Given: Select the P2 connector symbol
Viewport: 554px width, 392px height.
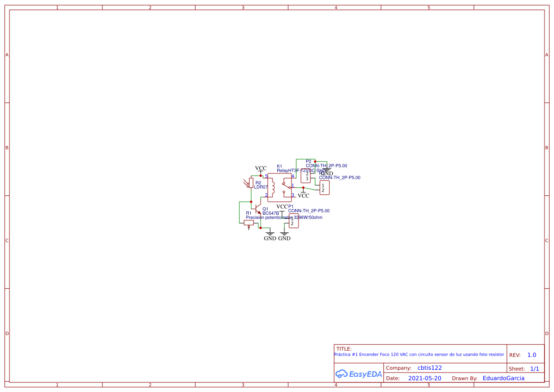Looking at the screenshot, I should (x=306, y=175).
